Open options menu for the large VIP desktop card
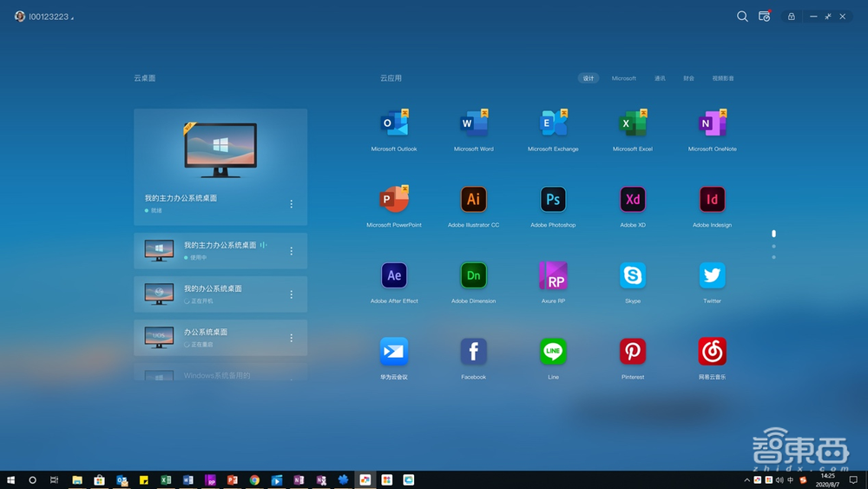Screen dimensions: 868x489 pos(291,204)
